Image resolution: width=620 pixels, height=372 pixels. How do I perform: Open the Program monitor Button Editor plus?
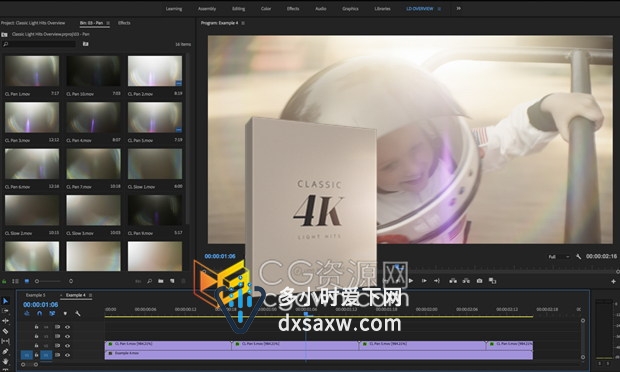coord(613,281)
